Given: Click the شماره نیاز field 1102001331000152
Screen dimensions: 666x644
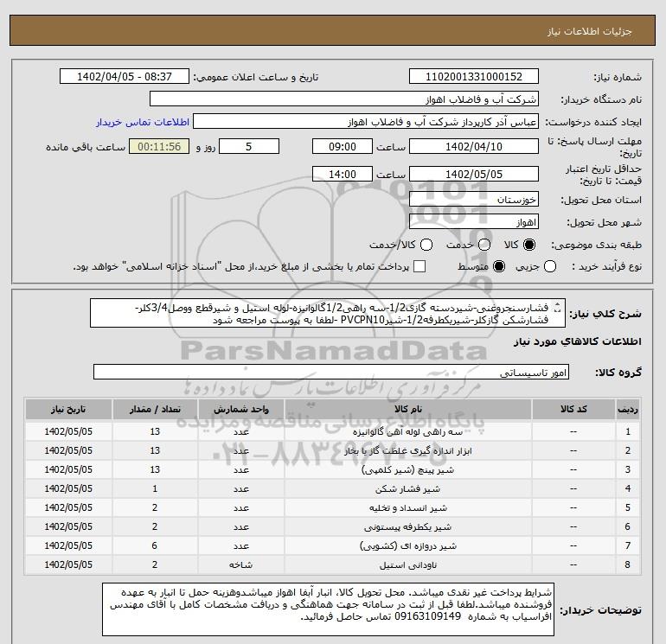Looking at the screenshot, I should tap(474, 76).
